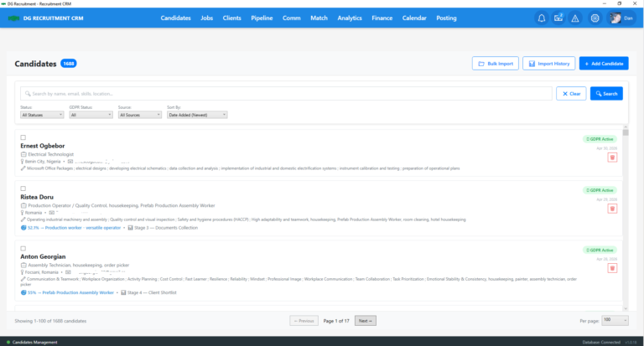Open the GDPR Status dropdown
The width and height of the screenshot is (644, 346).
pyautogui.click(x=91, y=115)
